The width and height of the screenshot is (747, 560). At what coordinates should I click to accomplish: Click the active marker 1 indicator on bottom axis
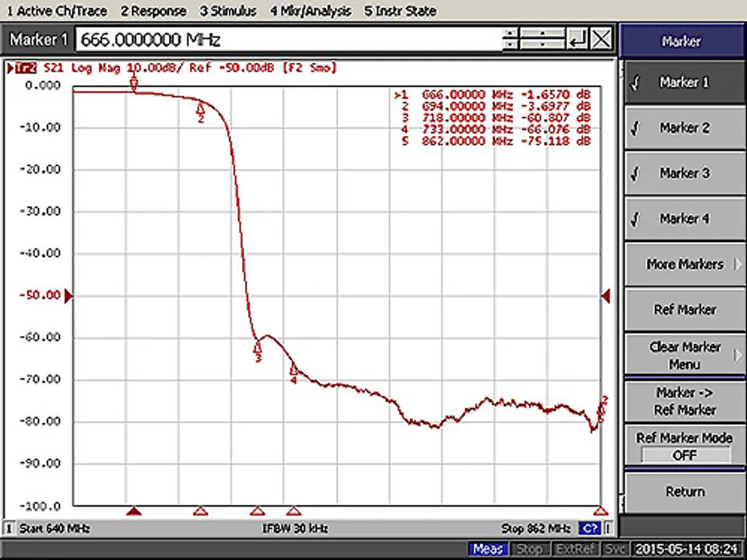[134, 511]
